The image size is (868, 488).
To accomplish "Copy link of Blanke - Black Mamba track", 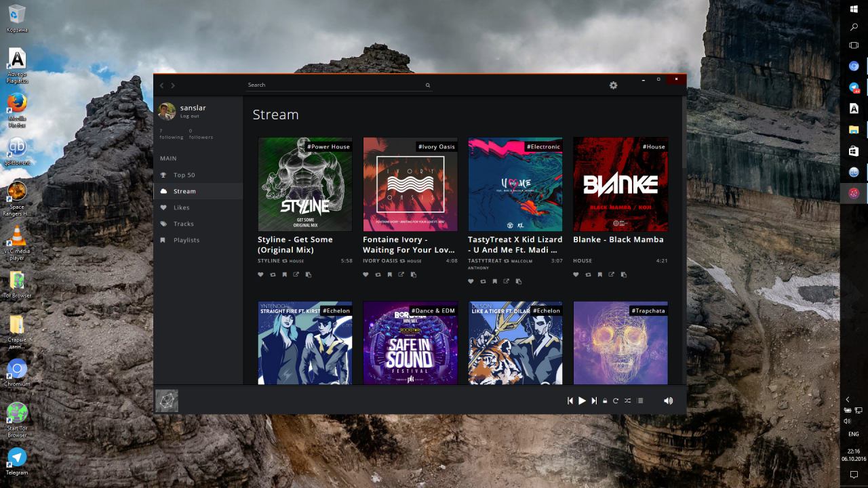I will click(624, 274).
